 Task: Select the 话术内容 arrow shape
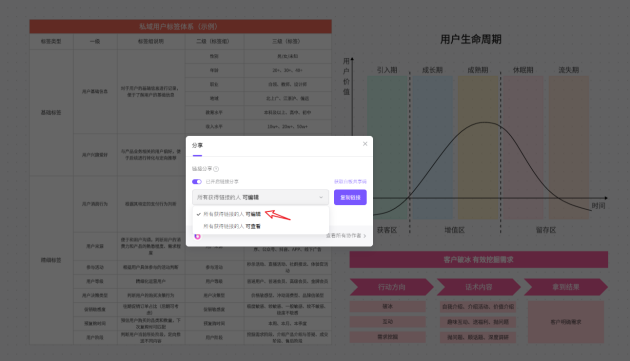(479, 287)
